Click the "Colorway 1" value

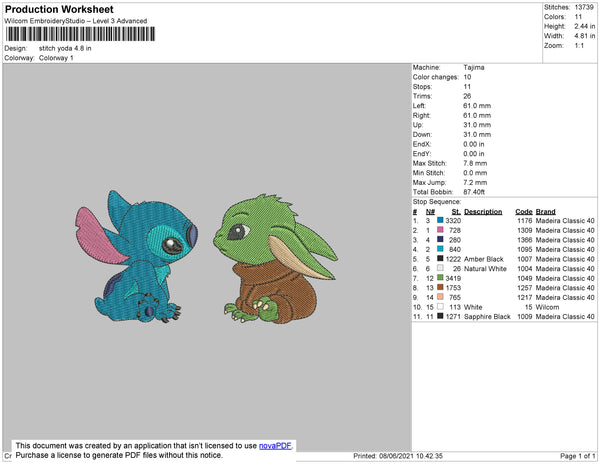(x=56, y=58)
